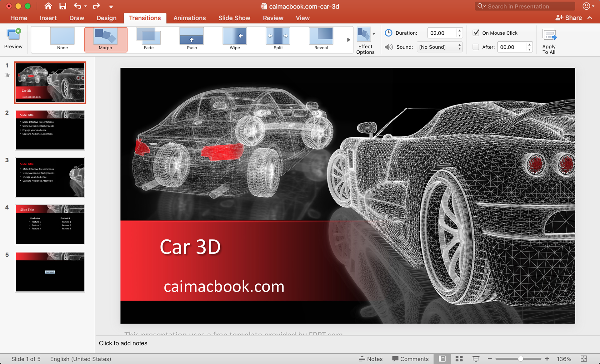Uncheck the On Mouse Click checkbox

(476, 33)
